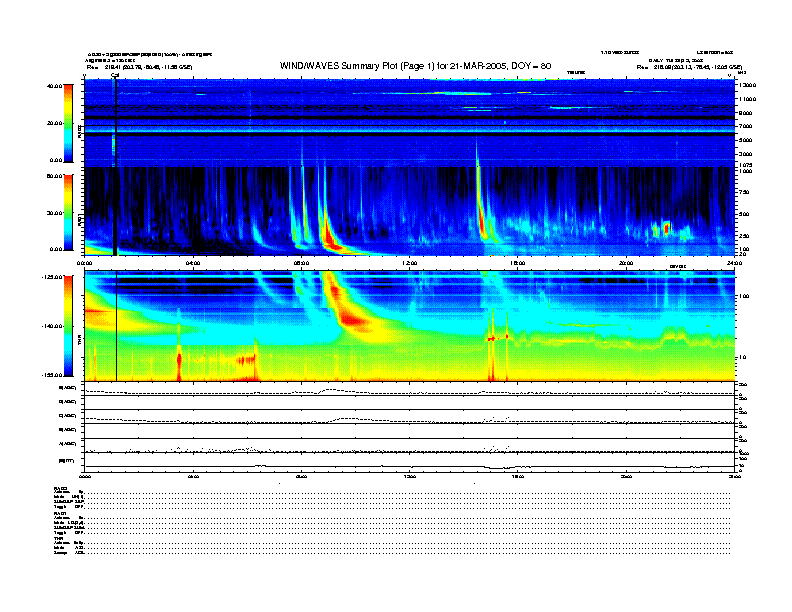Click the Cal marker above the top spectrogram
This screenshot has height=612, width=792.
(115, 75)
